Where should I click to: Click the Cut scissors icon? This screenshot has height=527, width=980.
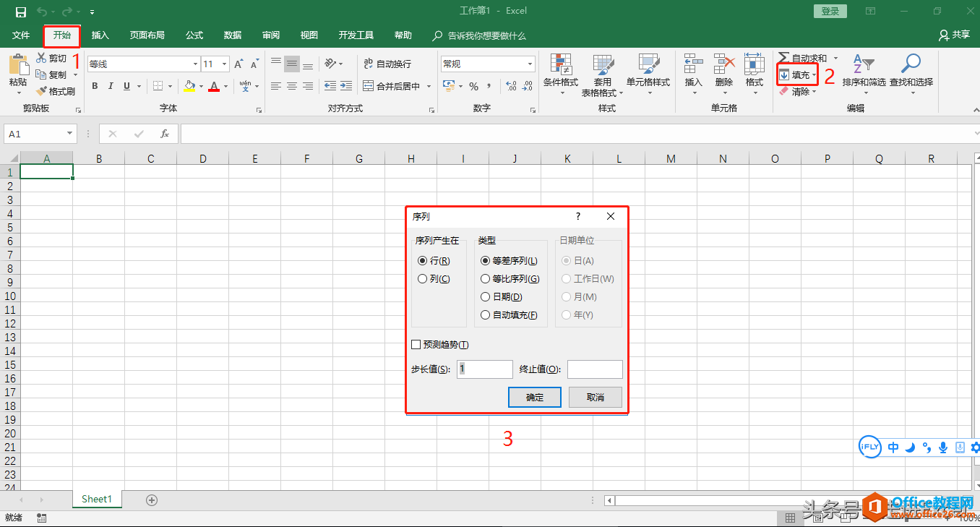[x=41, y=58]
